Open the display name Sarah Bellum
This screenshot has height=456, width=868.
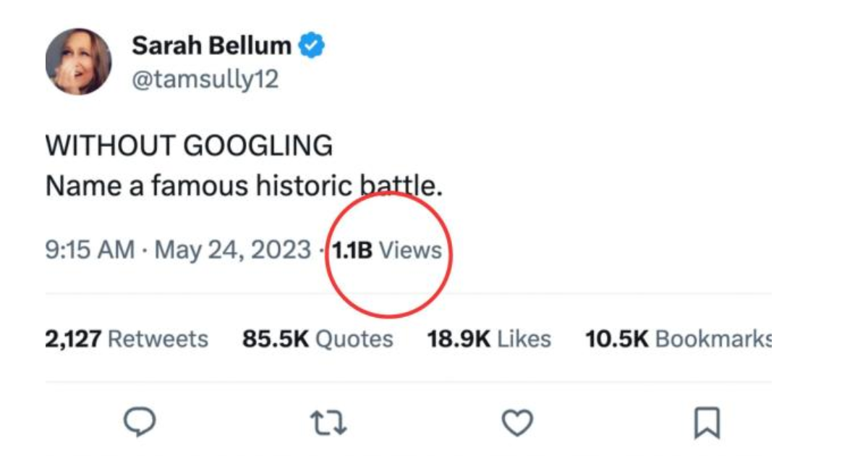coord(212,43)
